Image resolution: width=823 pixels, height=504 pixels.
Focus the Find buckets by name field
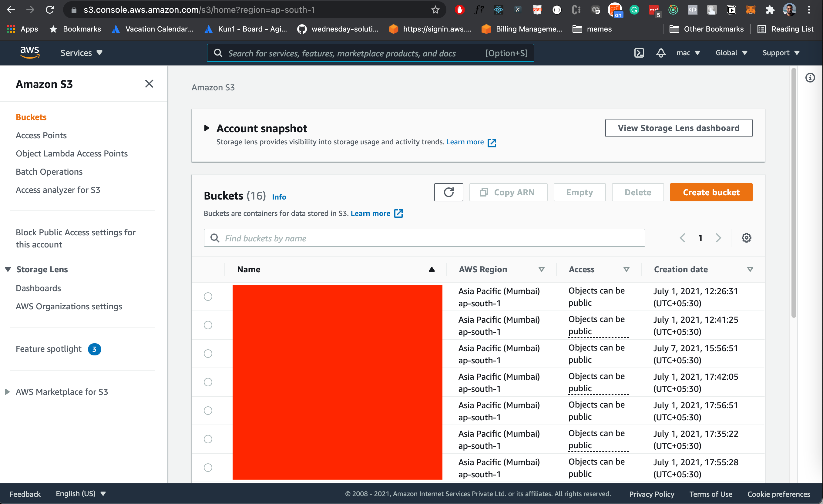click(x=424, y=238)
